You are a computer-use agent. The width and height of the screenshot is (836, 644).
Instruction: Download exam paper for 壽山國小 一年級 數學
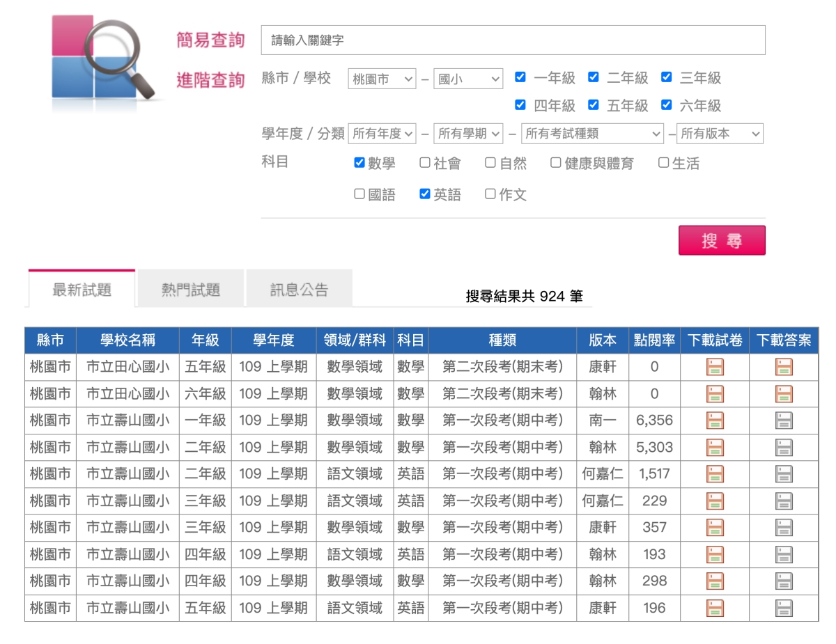715,421
